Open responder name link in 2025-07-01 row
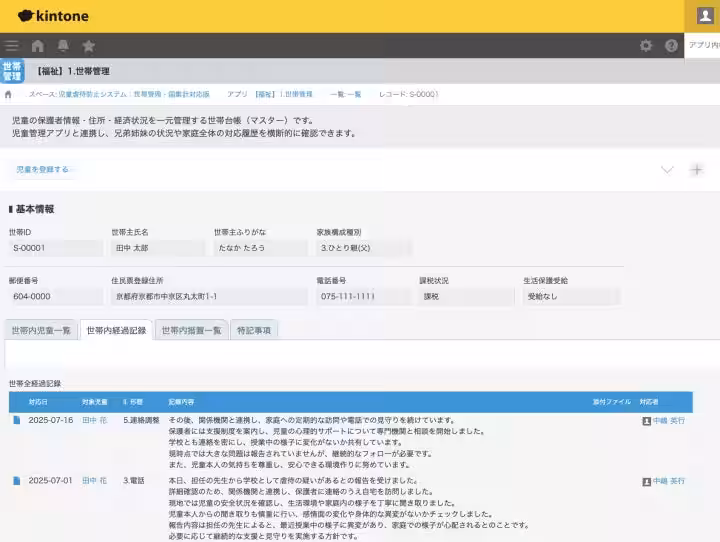The height and width of the screenshot is (542, 720). tap(669, 481)
